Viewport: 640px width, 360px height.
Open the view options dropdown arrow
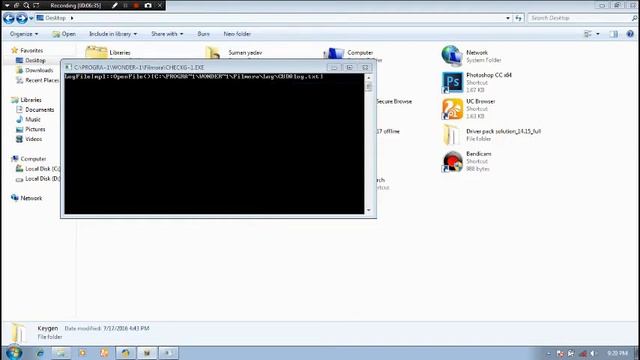pyautogui.click(x=598, y=34)
